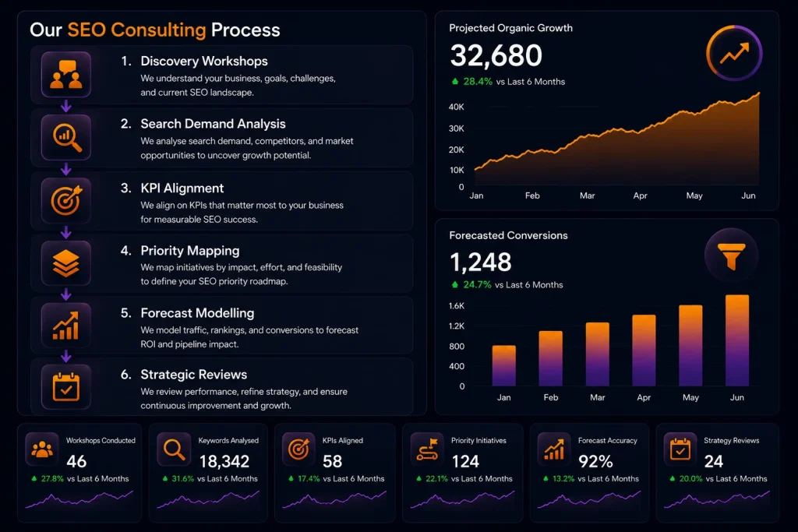Click the Priority Initiatives route-flag icon
The image size is (798, 532).
(427, 449)
